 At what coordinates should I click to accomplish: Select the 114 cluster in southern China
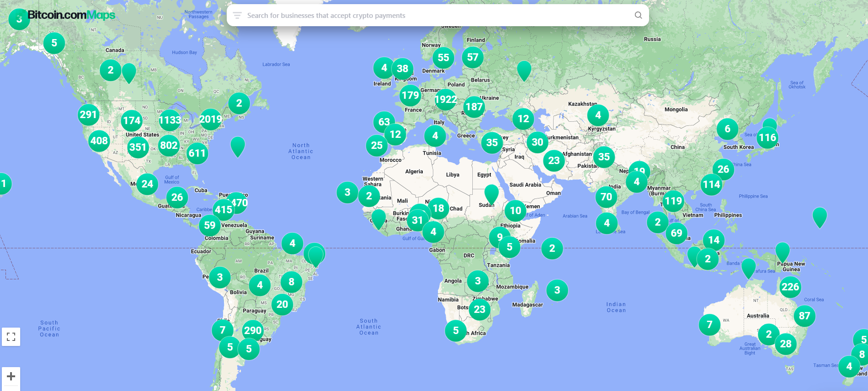tap(711, 185)
